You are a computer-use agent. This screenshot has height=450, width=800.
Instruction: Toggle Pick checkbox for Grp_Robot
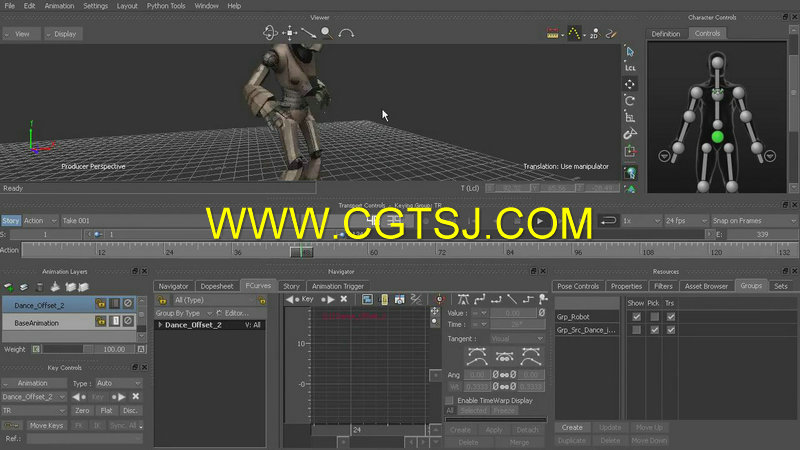[x=654, y=317]
